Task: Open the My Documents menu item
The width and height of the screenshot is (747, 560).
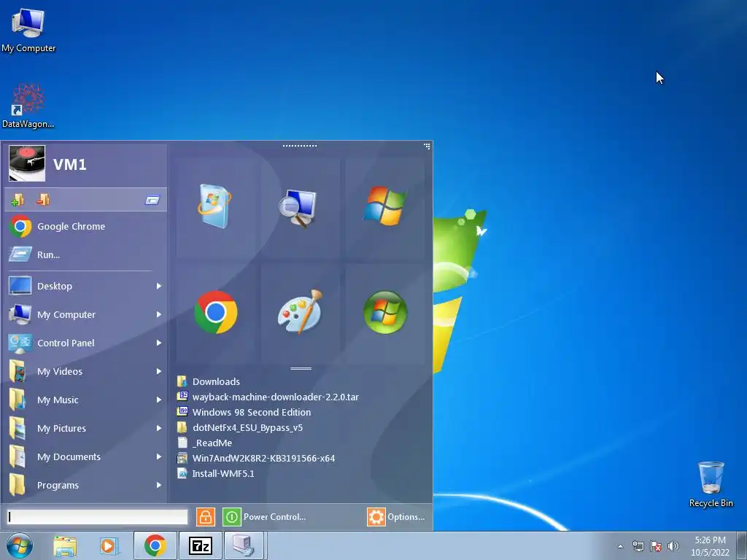Action: coord(69,456)
